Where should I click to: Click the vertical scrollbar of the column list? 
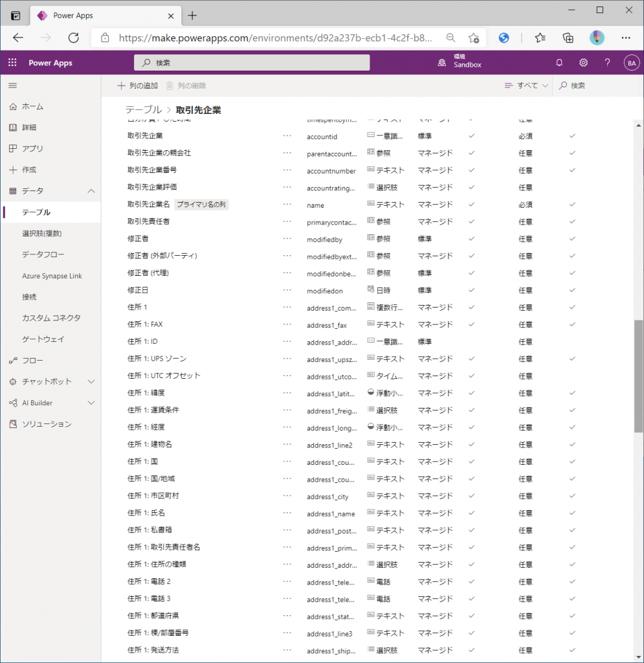coord(638,376)
